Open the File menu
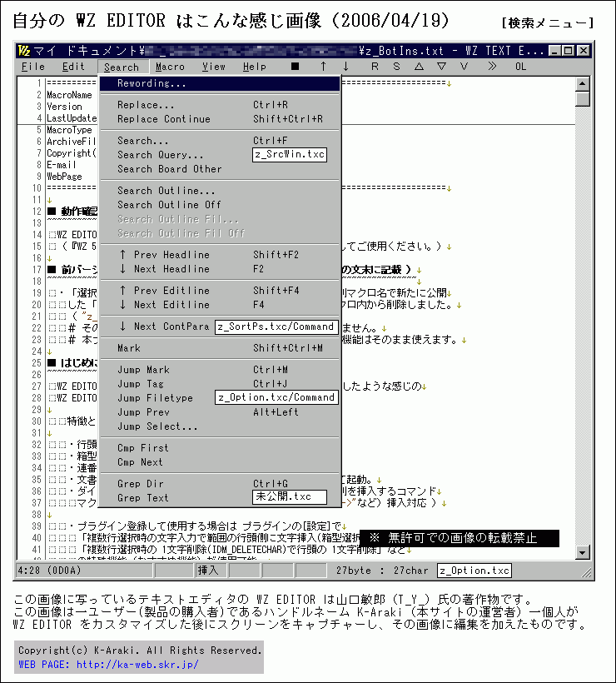 (x=33, y=67)
